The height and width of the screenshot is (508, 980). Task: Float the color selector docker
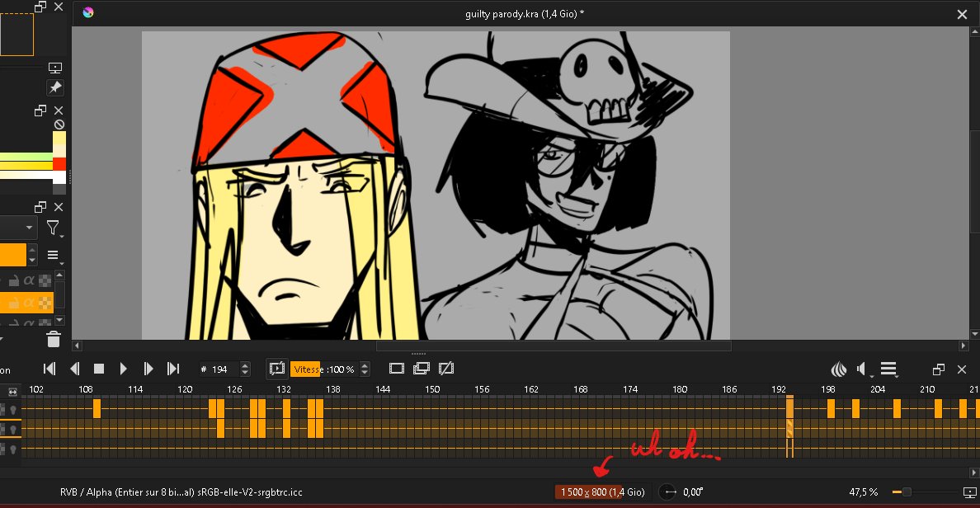[x=40, y=111]
